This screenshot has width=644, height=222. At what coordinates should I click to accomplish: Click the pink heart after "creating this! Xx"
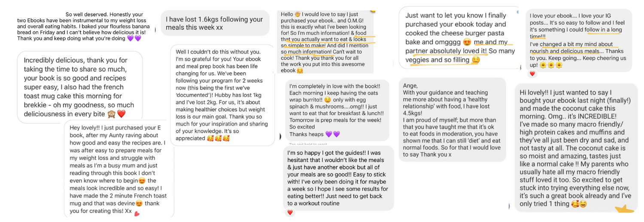click(x=137, y=213)
